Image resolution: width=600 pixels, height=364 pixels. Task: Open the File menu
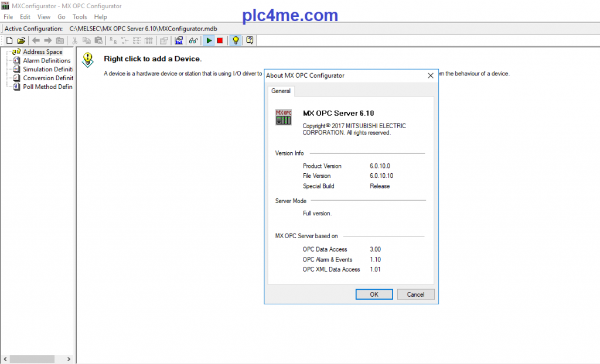coord(8,17)
